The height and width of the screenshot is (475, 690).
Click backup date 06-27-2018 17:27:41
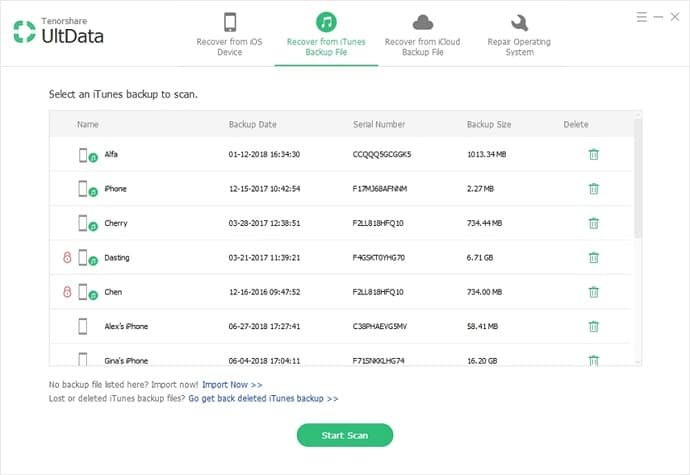pos(264,326)
